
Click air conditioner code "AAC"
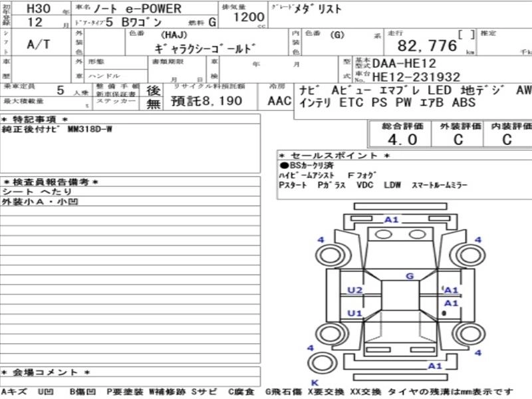(x=279, y=101)
